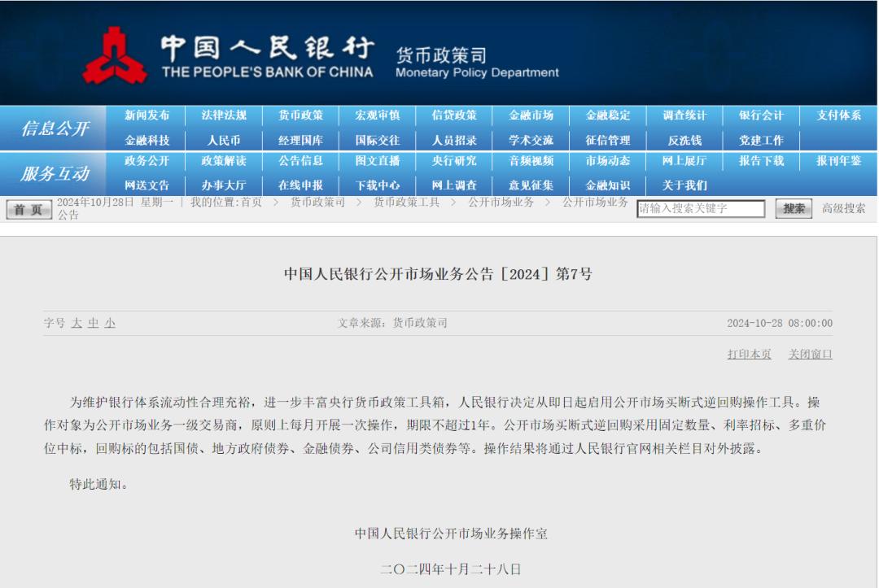Click the search keyword input field
The image size is (879, 588).
[x=703, y=208]
